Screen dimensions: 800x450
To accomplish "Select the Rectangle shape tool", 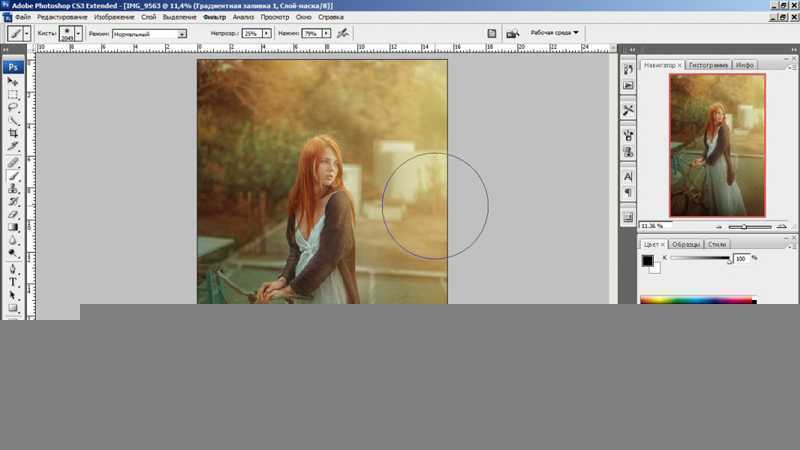I will (13, 308).
